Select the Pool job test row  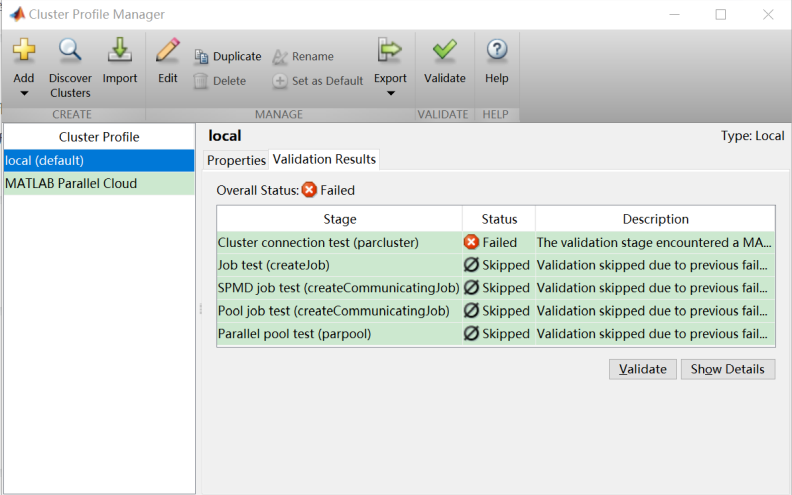(x=496, y=311)
